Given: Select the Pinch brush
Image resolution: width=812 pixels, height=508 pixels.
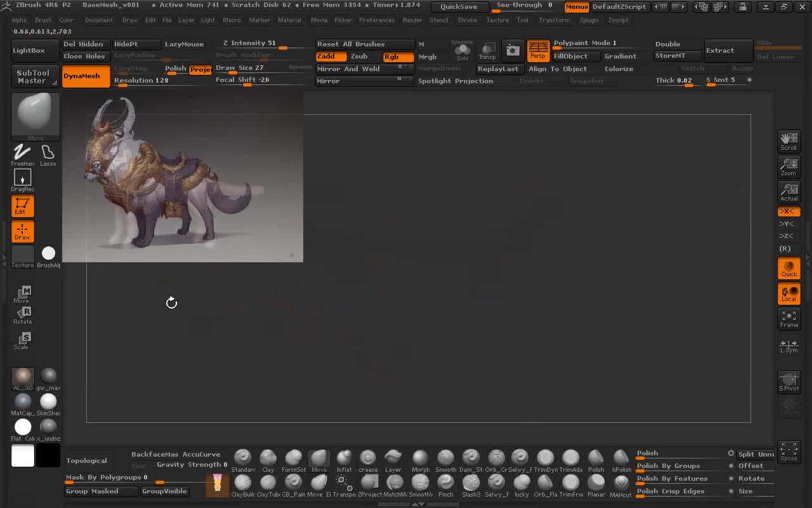Looking at the screenshot, I should (445, 486).
